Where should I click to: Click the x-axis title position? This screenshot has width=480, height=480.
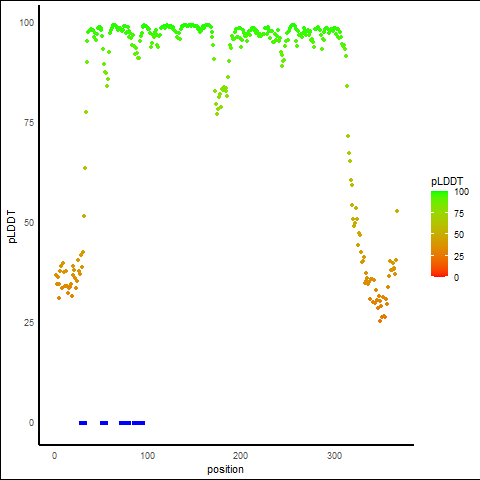pyautogui.click(x=225, y=469)
